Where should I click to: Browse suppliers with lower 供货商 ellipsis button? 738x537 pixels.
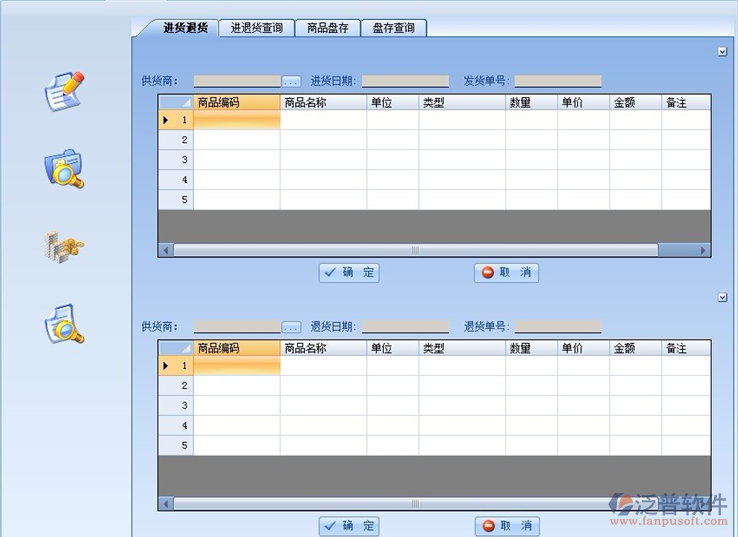291,327
